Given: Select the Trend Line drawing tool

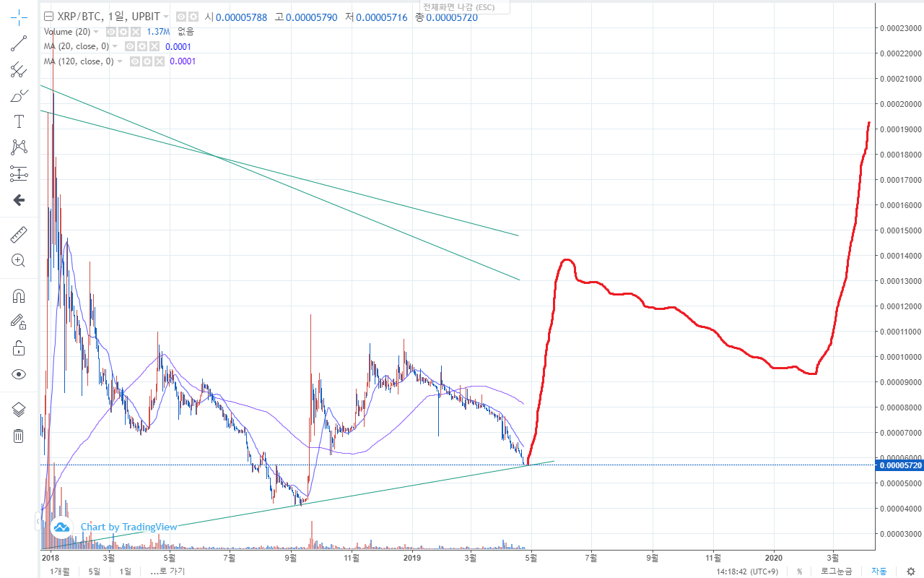Looking at the screenshot, I should tap(19, 43).
